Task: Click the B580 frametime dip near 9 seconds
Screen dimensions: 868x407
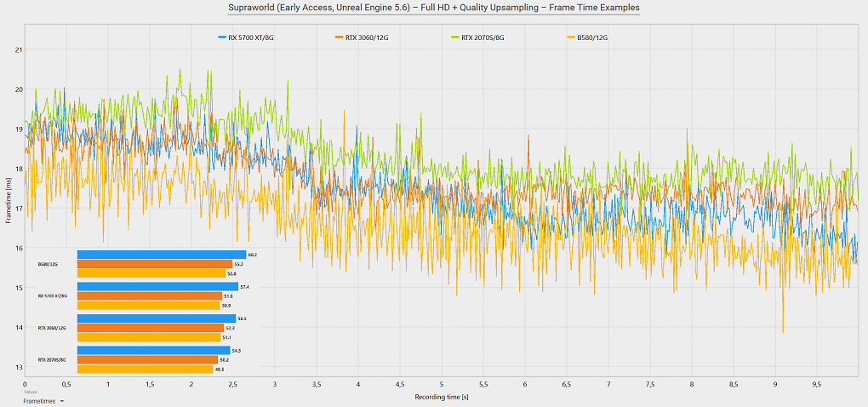Action: click(x=783, y=331)
